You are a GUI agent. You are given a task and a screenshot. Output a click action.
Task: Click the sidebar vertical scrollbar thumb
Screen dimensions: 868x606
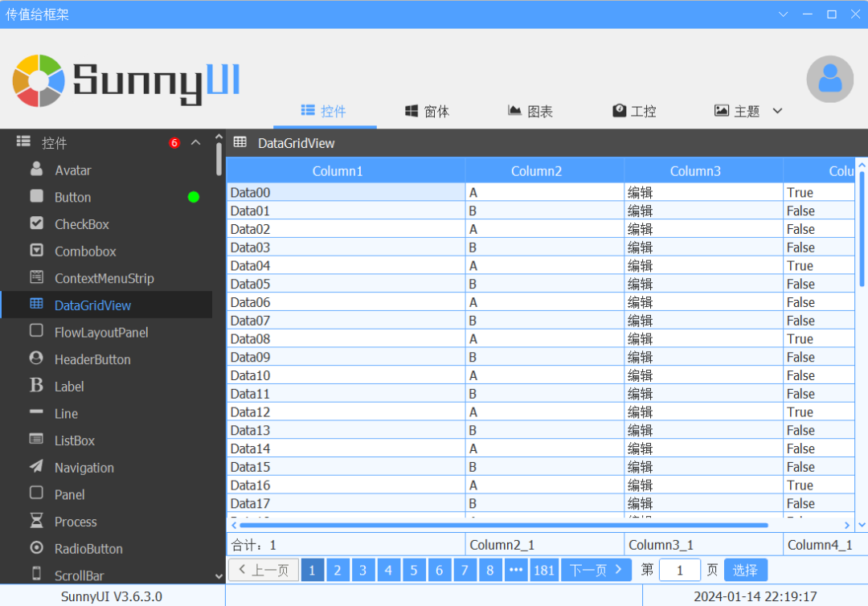219,159
